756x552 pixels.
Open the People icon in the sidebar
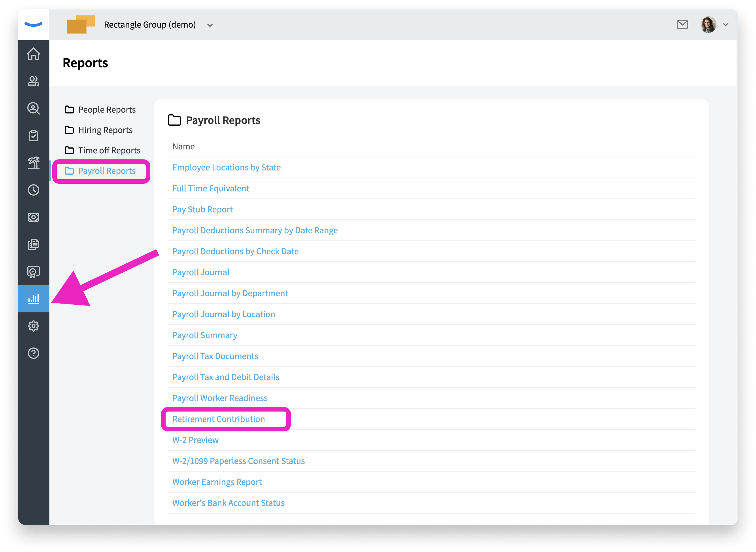(x=33, y=81)
